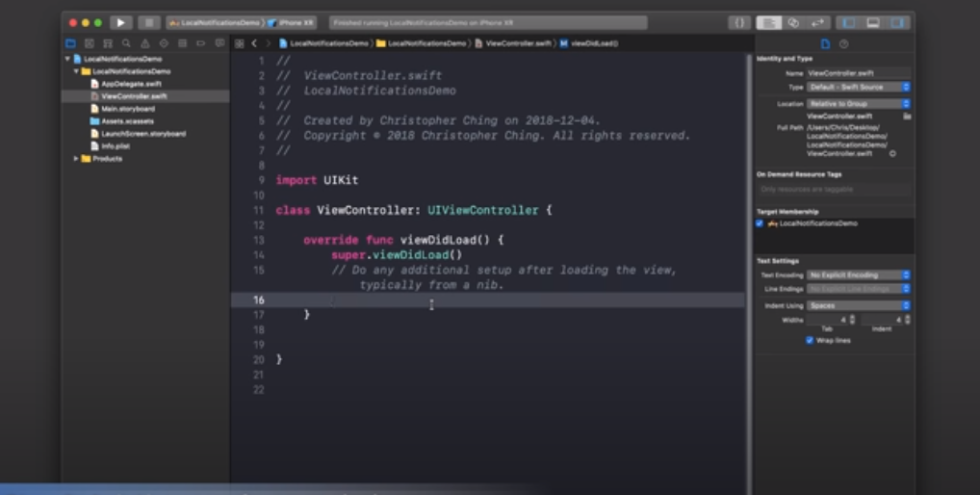This screenshot has height=495, width=980.
Task: Choose the iPhone XR run destination
Action: click(x=292, y=23)
